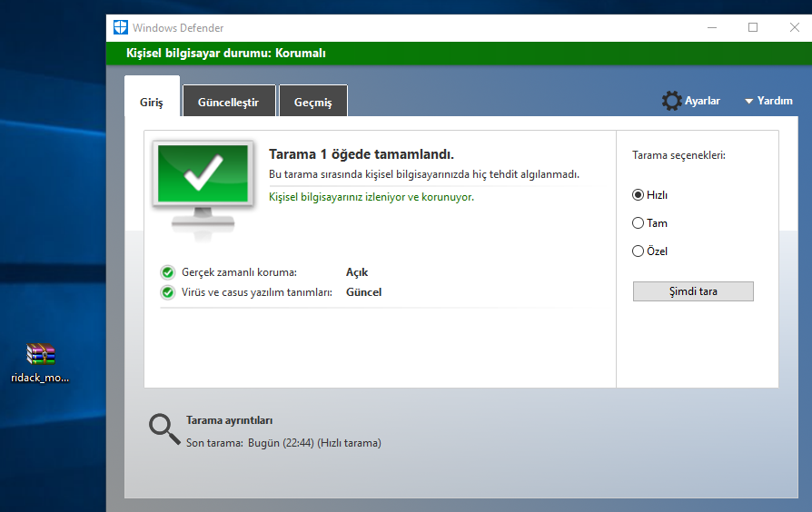Click the Virüs ve casus yazılım tanımları label

point(257,292)
